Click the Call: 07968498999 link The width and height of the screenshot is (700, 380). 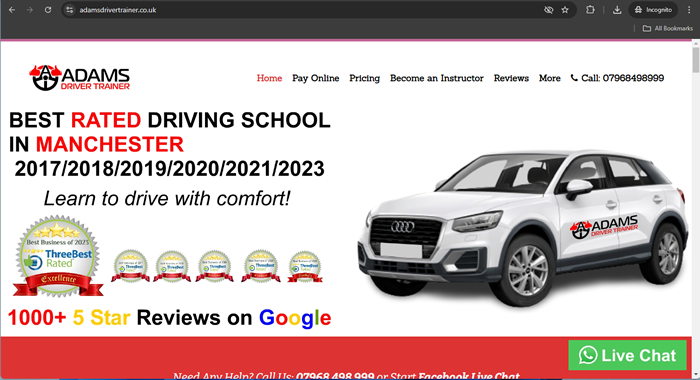pos(617,78)
